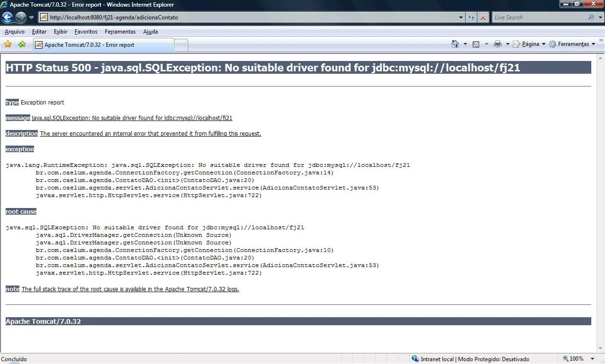Image resolution: width=605 pixels, height=364 pixels.
Task: Click Live Search magnifier icon
Action: [591, 17]
